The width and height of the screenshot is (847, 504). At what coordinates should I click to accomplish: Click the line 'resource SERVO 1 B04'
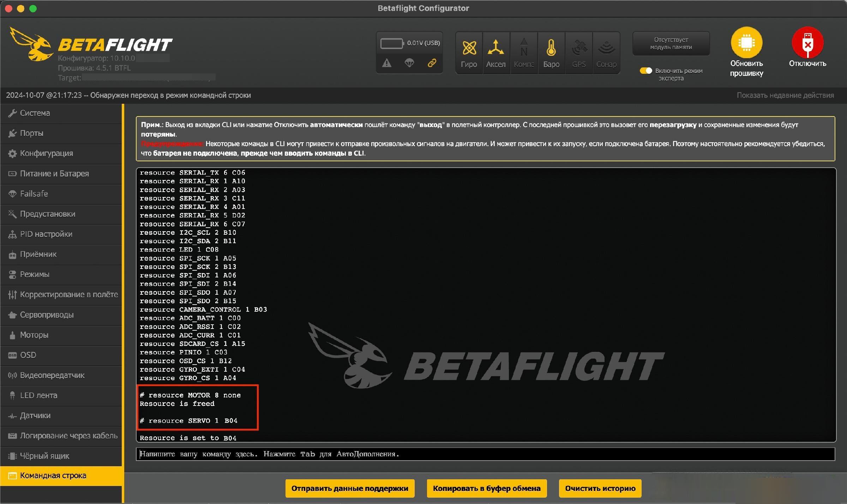coord(188,421)
